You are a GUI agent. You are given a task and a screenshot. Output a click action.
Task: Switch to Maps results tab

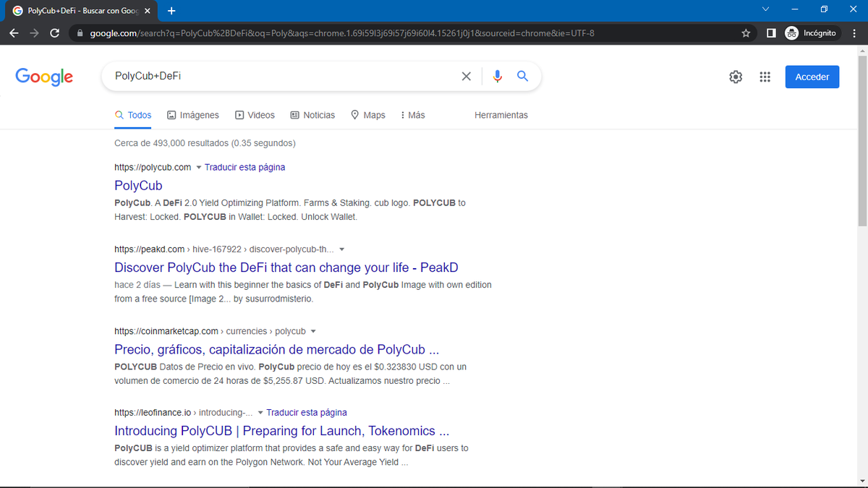pos(367,115)
